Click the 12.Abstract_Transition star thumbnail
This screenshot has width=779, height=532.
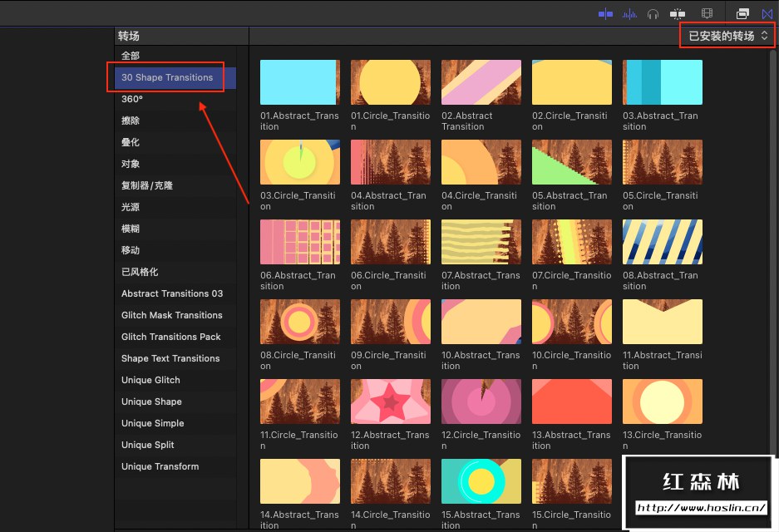391,401
